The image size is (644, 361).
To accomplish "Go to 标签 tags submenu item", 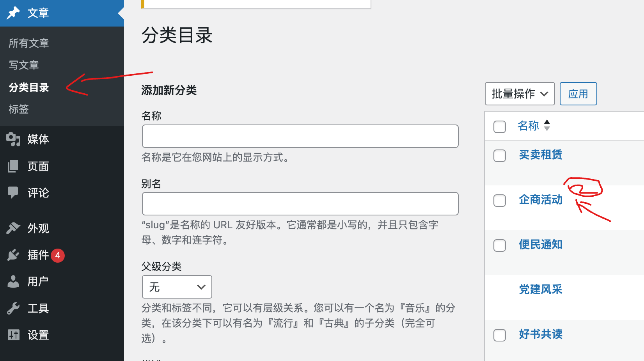I will pos(19,109).
